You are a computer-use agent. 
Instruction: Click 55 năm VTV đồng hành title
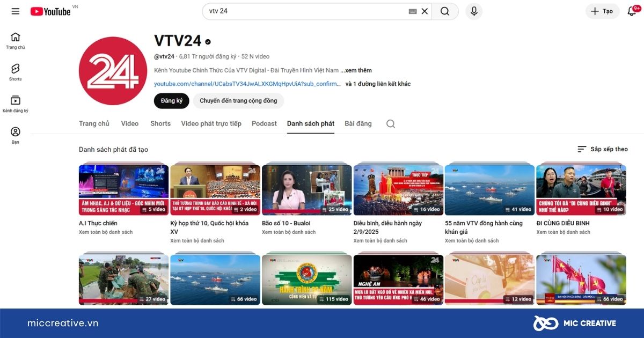tap(484, 227)
